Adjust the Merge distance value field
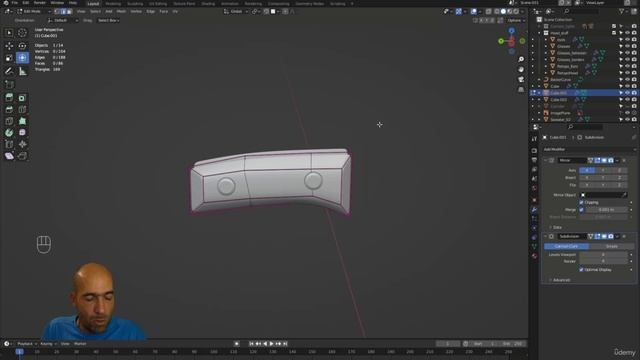 [607, 210]
